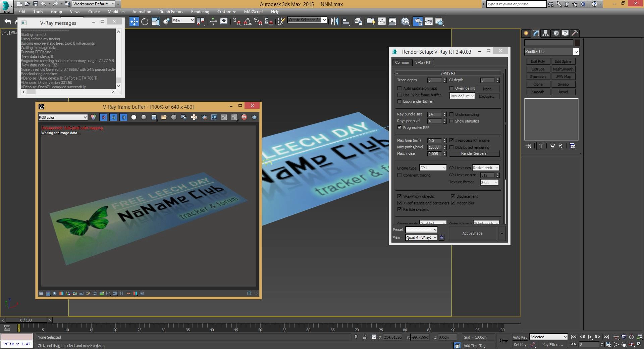Open the Hierarchy command panel tab
This screenshot has height=349, width=644.
click(x=546, y=33)
